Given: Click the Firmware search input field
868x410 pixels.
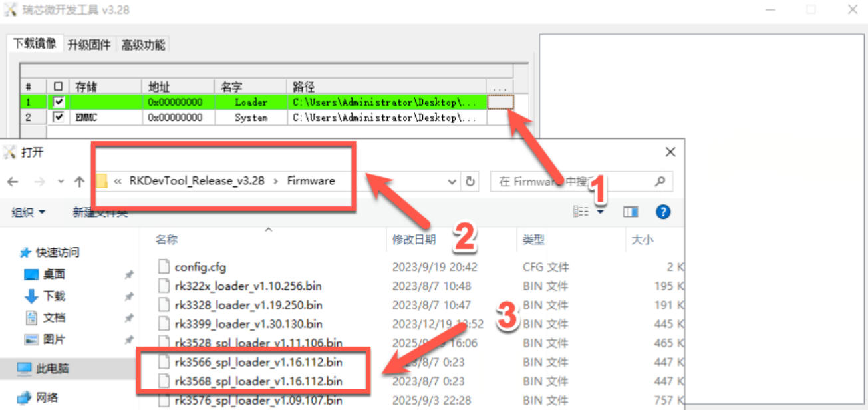Looking at the screenshot, I should (572, 181).
